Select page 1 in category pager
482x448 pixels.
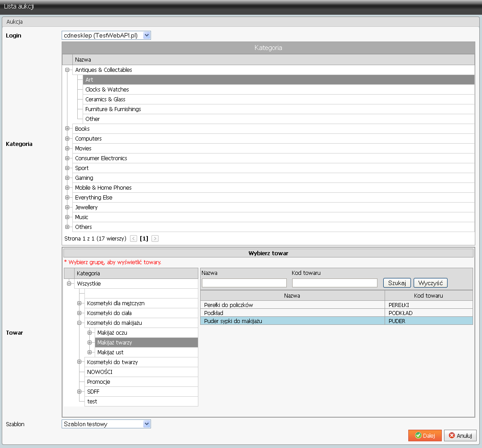point(144,239)
